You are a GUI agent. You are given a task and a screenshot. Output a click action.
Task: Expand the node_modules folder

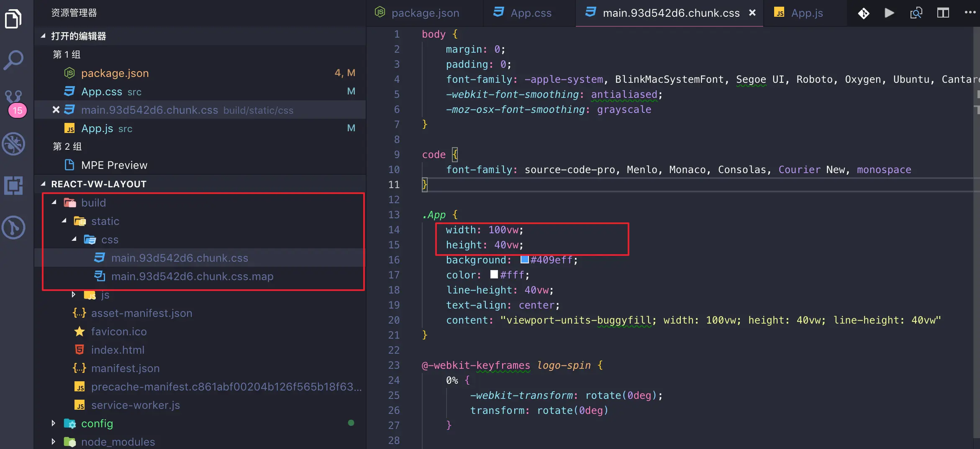click(54, 441)
